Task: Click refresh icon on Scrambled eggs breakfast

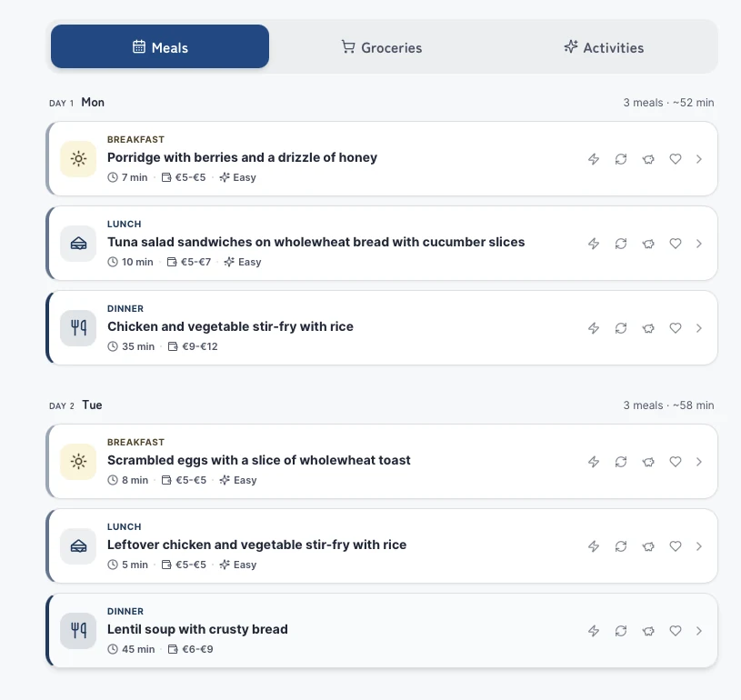Action: pos(621,462)
